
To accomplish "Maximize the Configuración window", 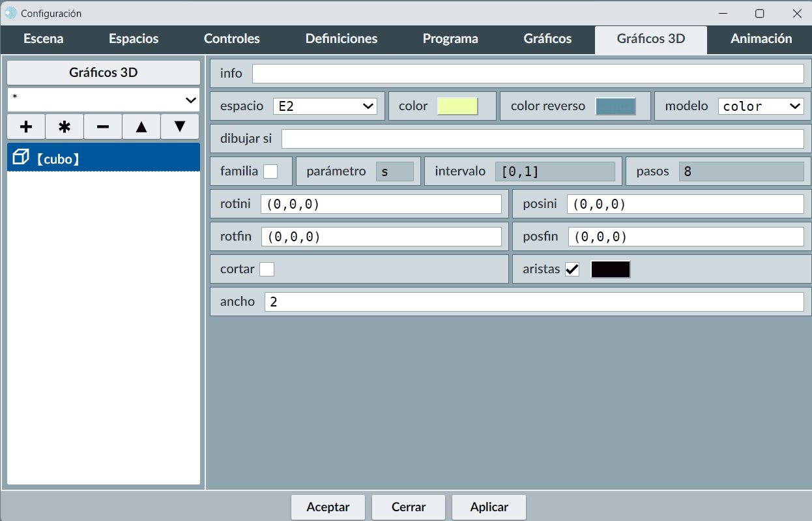I will tap(759, 13).
